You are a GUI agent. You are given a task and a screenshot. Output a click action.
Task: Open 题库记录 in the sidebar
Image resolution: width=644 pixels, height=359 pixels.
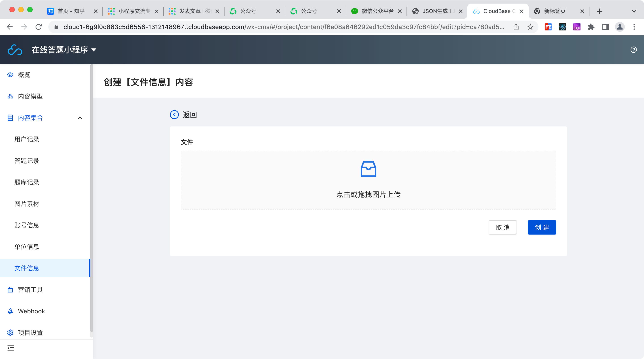[x=27, y=182]
